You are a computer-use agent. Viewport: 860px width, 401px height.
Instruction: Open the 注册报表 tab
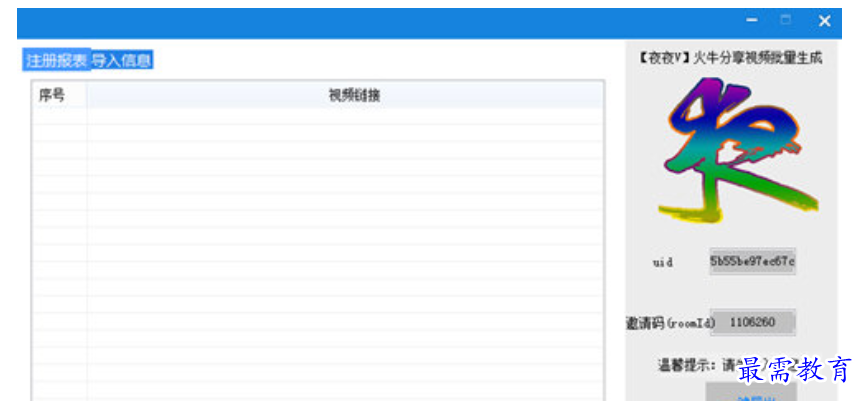(56, 60)
